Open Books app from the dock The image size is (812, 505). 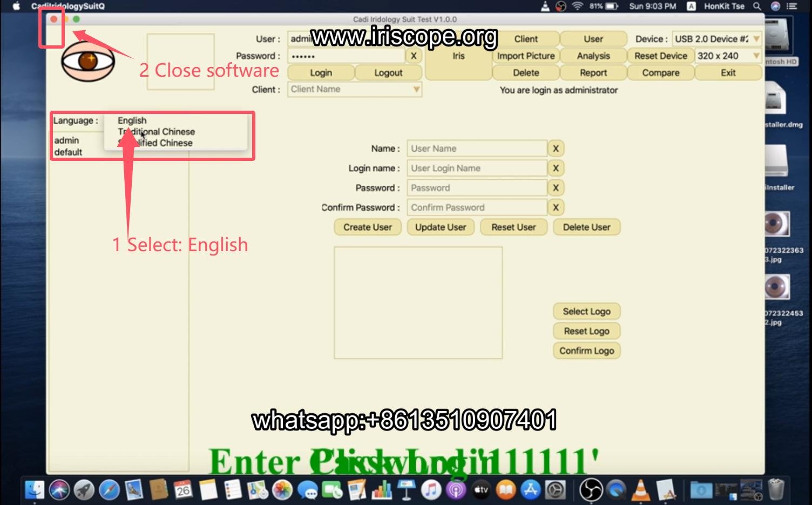(506, 490)
